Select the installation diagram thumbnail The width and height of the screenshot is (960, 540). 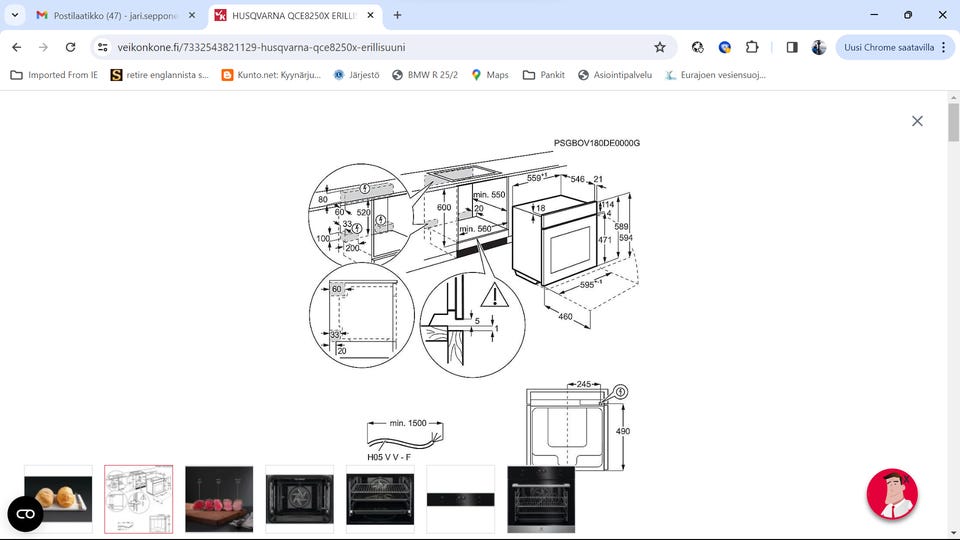click(x=138, y=499)
